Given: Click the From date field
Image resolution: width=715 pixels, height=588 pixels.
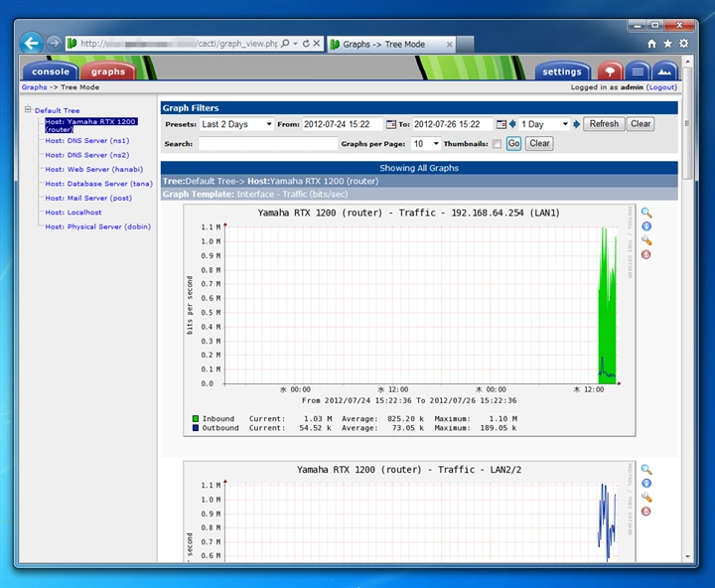Looking at the screenshot, I should tap(343, 124).
